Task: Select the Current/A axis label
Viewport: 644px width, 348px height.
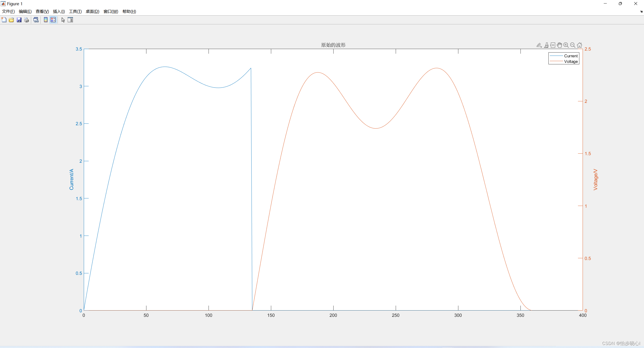Action: [71, 179]
